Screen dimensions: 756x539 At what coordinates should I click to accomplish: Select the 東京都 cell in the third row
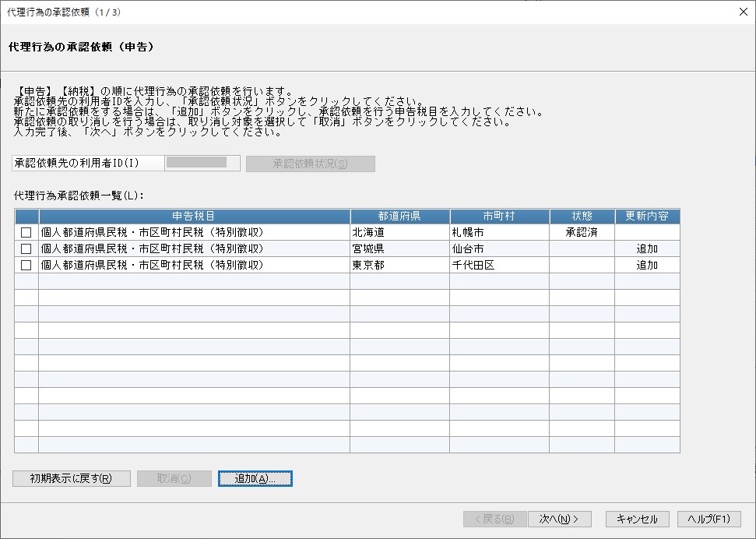coord(400,266)
